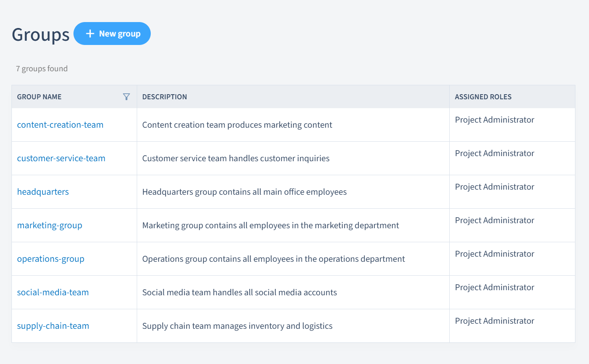Click 'Content creation team produces marketing content'

point(237,125)
